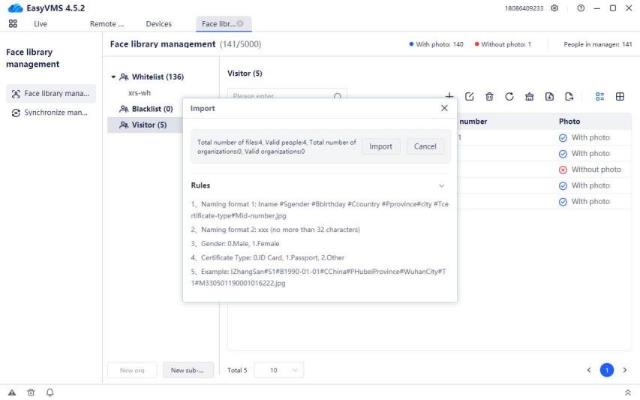Image resolution: width=640 pixels, height=400 pixels.
Task: Click the help question mark icon
Action: [x=579, y=8]
